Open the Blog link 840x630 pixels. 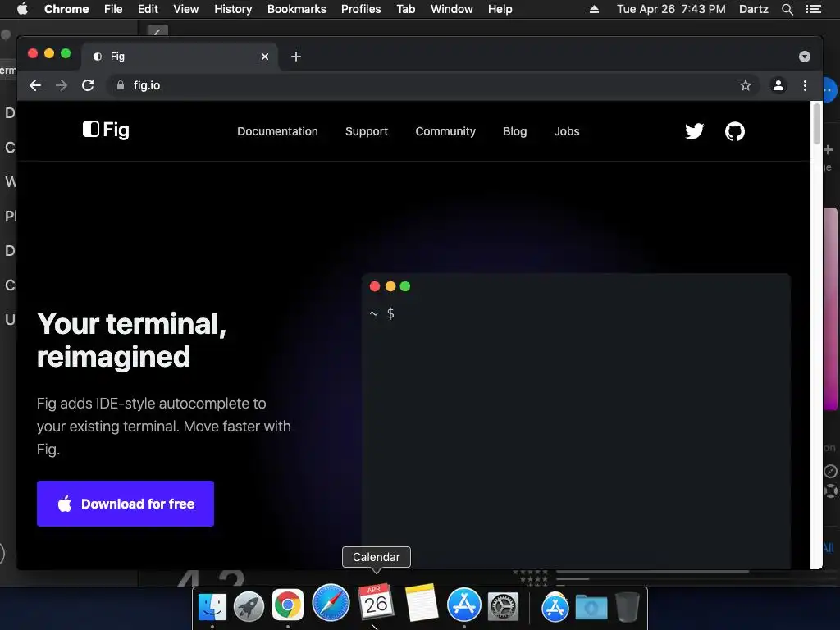pyautogui.click(x=515, y=131)
